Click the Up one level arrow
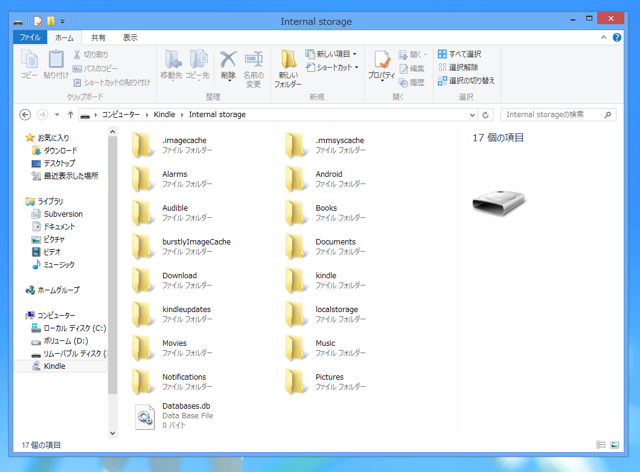The height and width of the screenshot is (472, 640). click(71, 115)
